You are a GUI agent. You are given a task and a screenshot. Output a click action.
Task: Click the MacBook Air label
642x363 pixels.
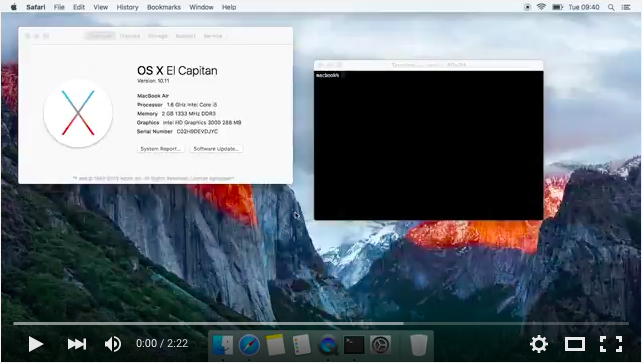tap(153, 96)
